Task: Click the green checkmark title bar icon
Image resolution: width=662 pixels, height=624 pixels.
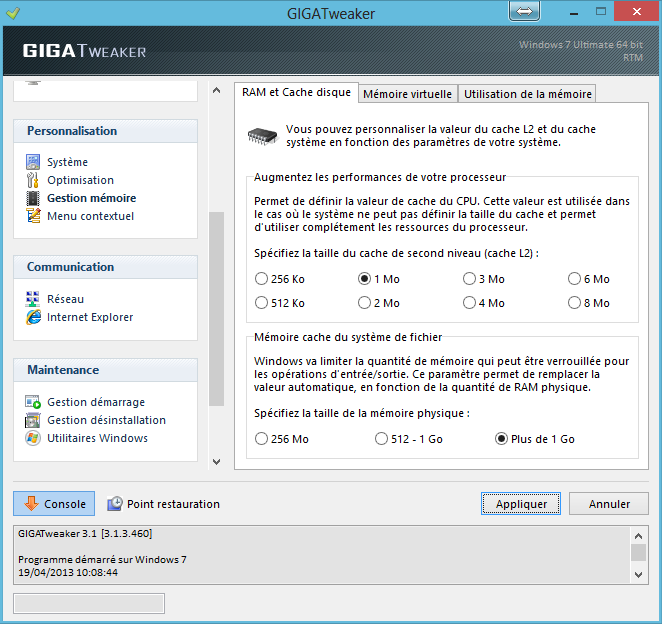Action: coord(13,13)
